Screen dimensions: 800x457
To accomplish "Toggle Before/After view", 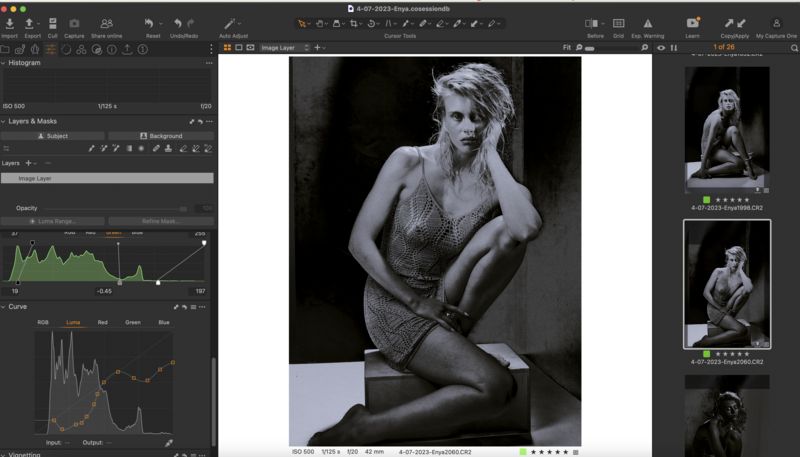I will (x=591, y=23).
